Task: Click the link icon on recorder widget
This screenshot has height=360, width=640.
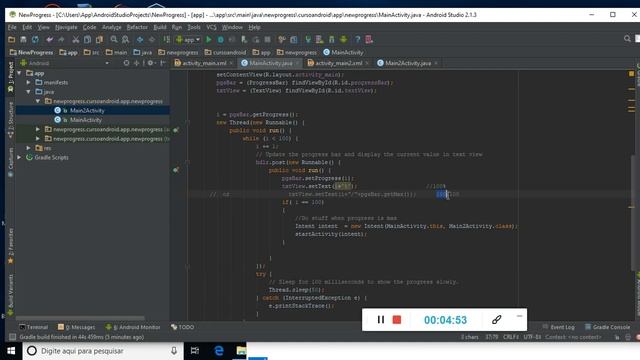Action: point(496,320)
